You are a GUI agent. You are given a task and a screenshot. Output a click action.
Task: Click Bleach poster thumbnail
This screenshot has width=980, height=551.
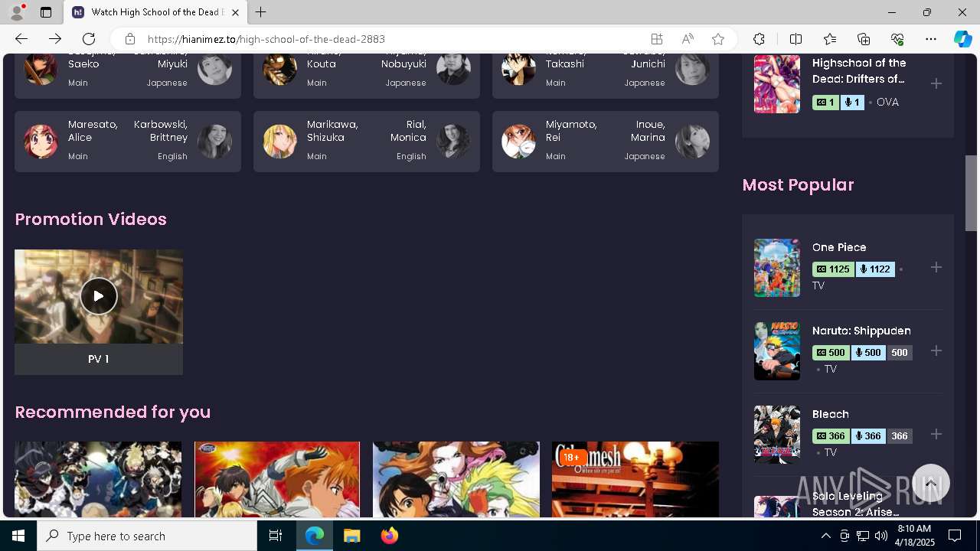pos(777,435)
